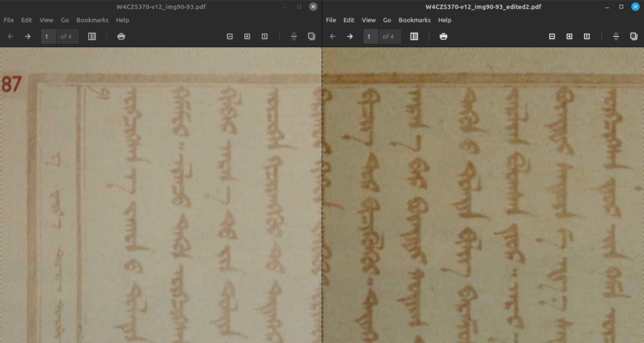Click 'of 4' page count in left window
The width and height of the screenshot is (644, 343).
pyautogui.click(x=65, y=37)
